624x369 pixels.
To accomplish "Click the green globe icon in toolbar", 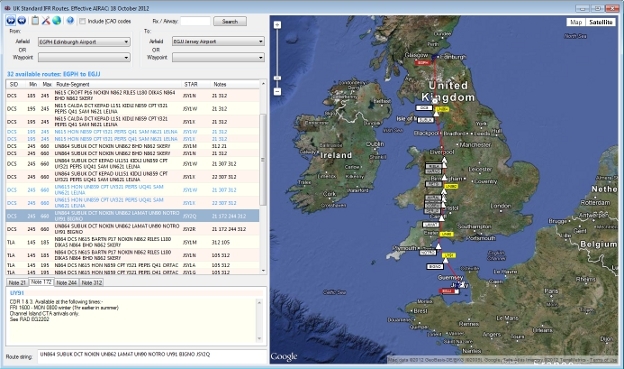I will pos(57,20).
